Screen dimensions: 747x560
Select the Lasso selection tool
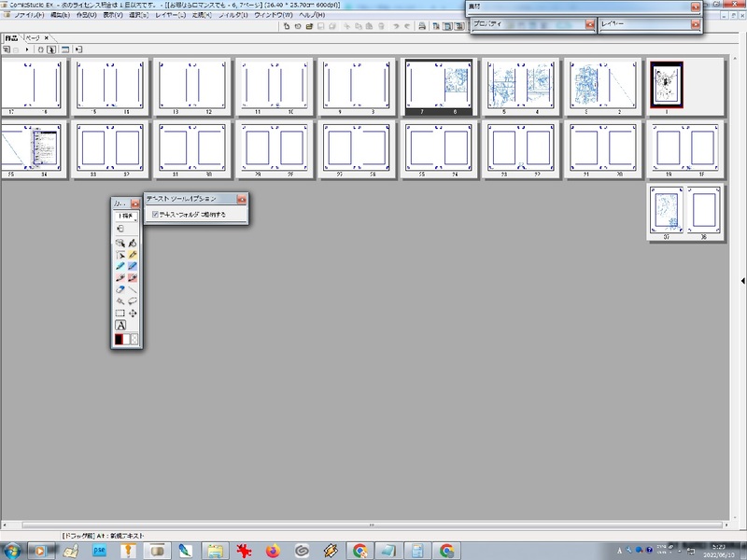coord(133,301)
